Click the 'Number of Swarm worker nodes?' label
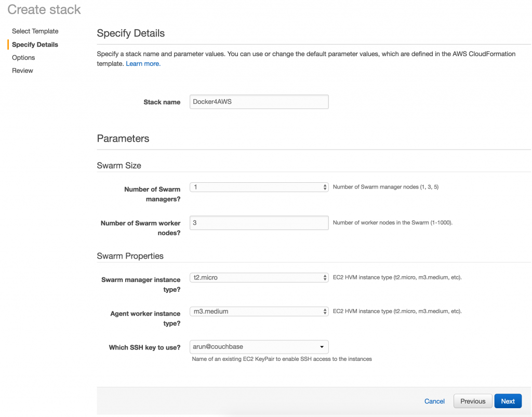The height and width of the screenshot is (417, 532). tap(140, 228)
